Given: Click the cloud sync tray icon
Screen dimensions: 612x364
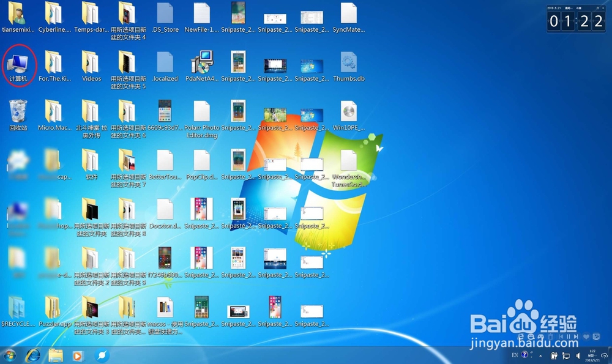Looking at the screenshot, I should 604,356.
